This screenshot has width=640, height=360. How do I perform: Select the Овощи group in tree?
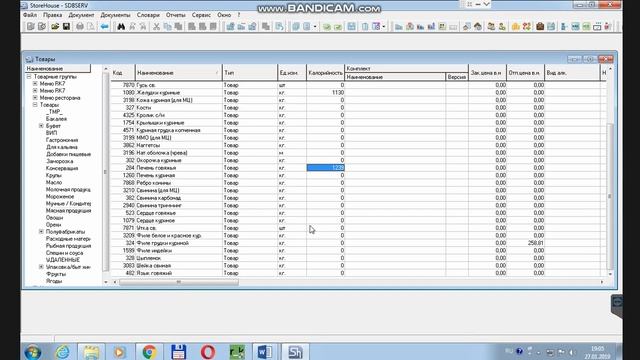coord(54,218)
